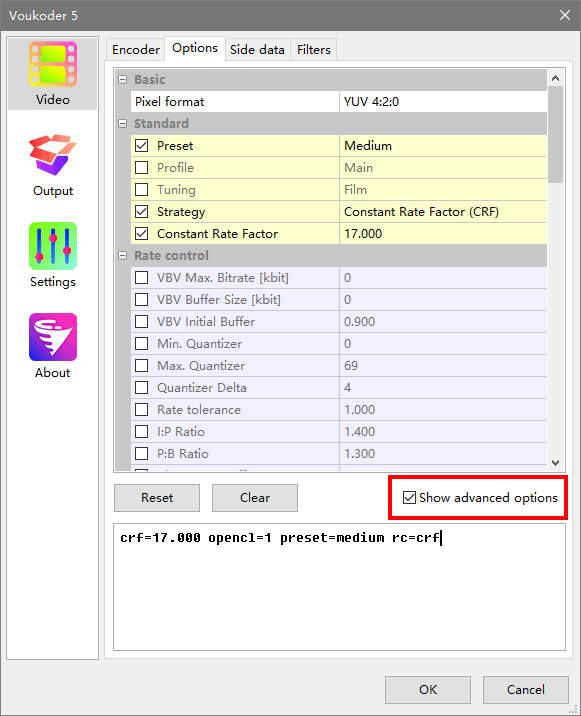Click the scrollbar up arrow
581x716 pixels.
point(555,79)
